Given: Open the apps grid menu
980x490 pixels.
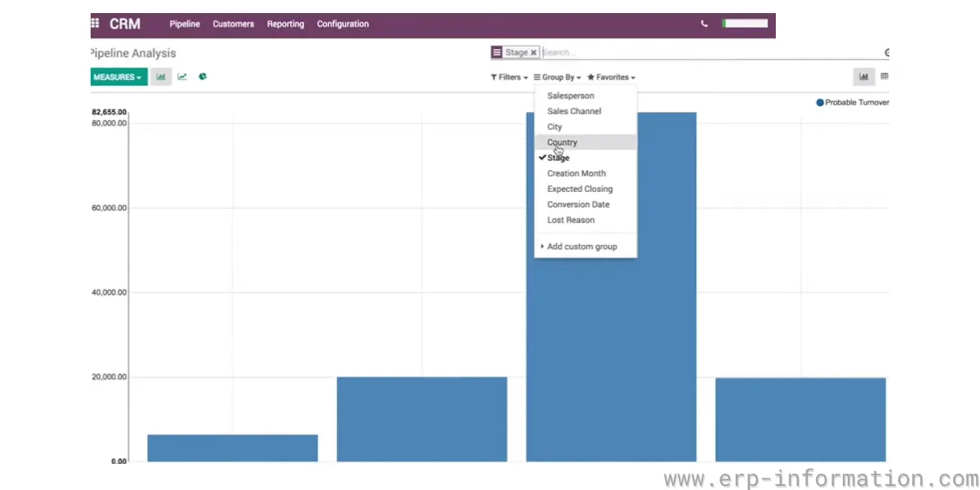Looking at the screenshot, I should click(x=94, y=24).
